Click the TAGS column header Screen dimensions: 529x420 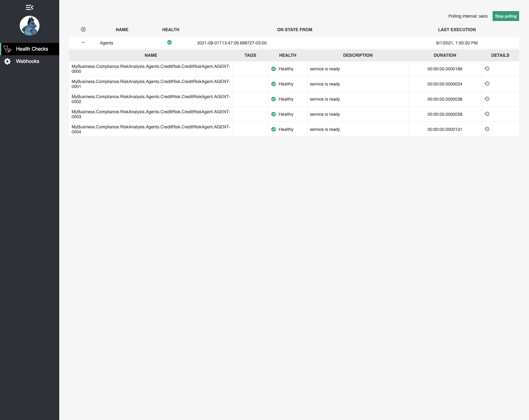pos(250,55)
